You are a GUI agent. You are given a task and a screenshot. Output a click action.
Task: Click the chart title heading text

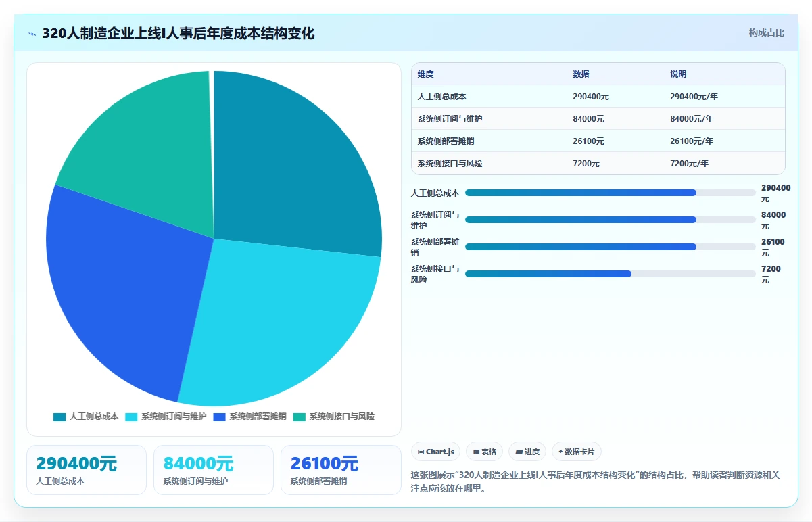178,34
